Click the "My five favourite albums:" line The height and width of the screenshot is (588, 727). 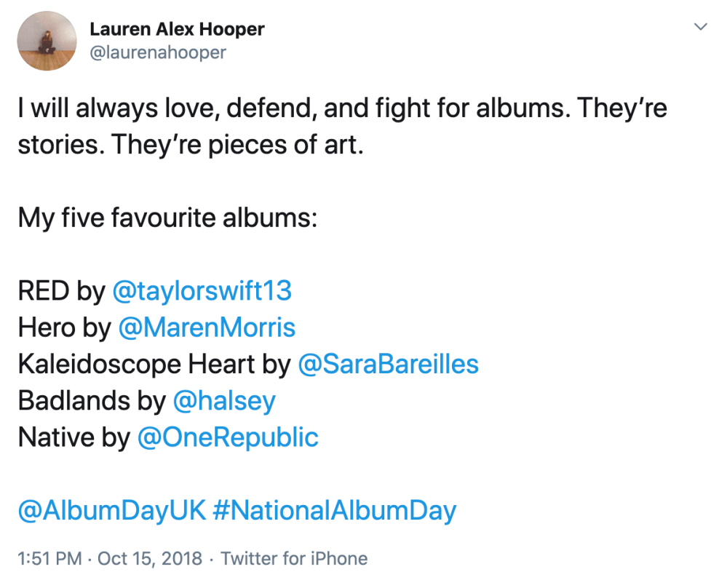[x=167, y=218]
